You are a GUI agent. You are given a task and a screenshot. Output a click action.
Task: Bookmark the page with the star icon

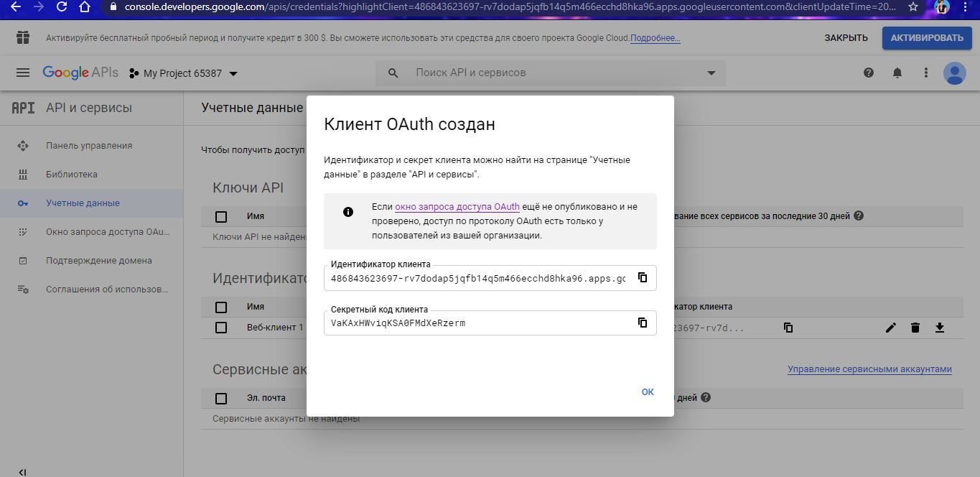[913, 6]
